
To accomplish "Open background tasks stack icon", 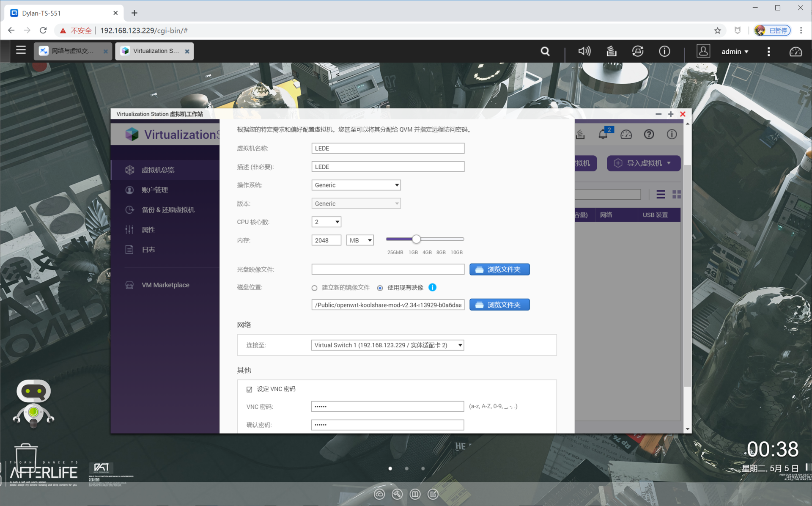I will coord(611,52).
